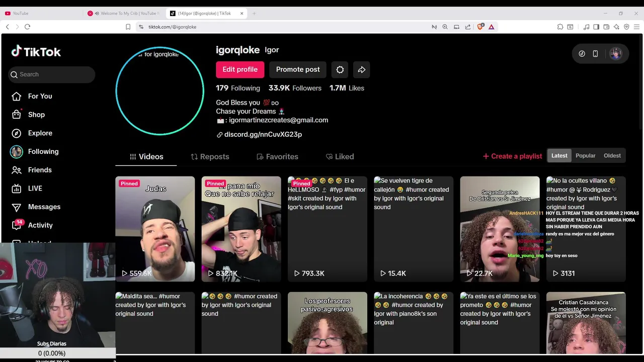Screen dimensions: 644x362
Task: Open the 33.9K Followers list
Action: pyautogui.click(x=295, y=88)
